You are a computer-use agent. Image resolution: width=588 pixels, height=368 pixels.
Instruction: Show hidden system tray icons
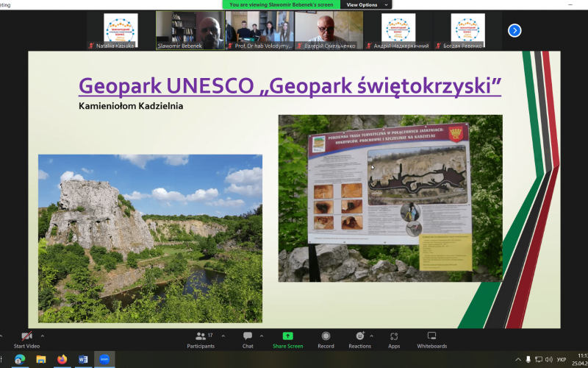[x=518, y=360]
